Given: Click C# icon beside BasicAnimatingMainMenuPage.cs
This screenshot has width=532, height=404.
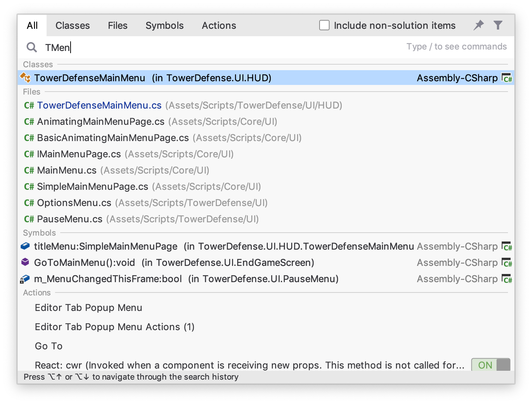Looking at the screenshot, I should pyautogui.click(x=29, y=138).
